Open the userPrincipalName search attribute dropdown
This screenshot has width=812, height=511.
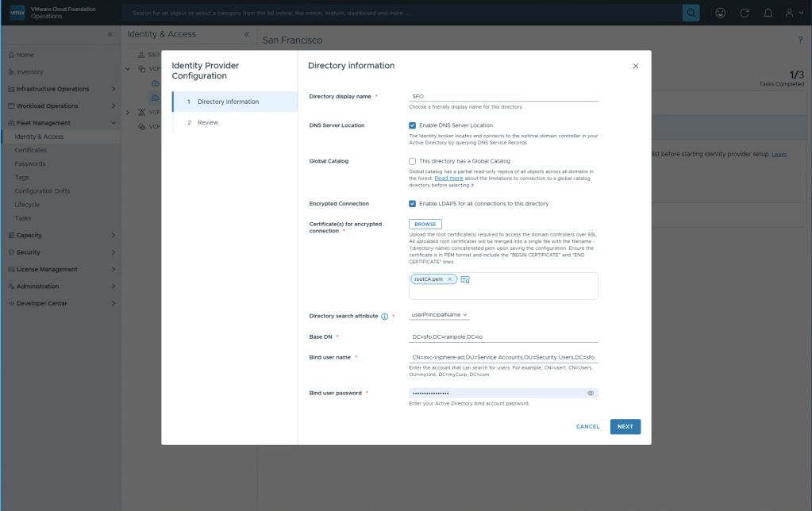[440, 315]
